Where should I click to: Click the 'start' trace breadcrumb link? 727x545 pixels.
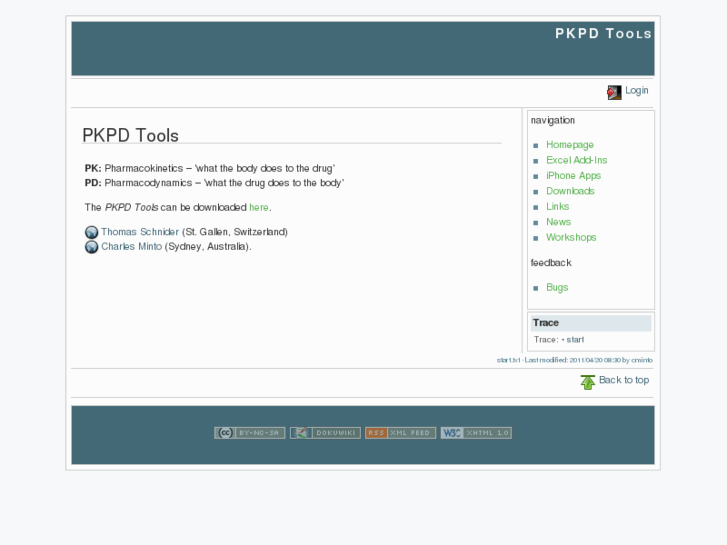click(x=575, y=340)
